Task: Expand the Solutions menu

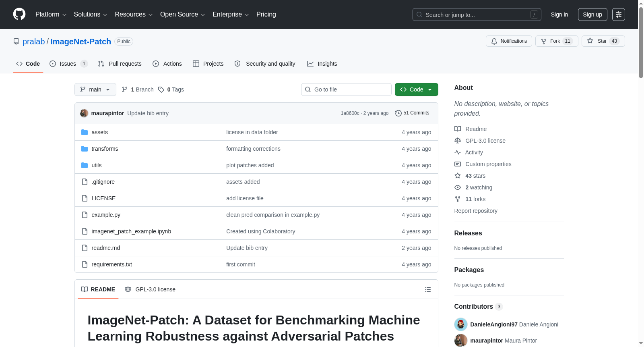Action: tap(91, 15)
